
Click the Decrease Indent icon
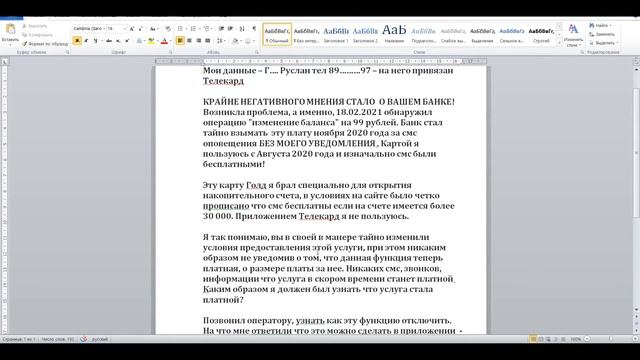coord(221,29)
